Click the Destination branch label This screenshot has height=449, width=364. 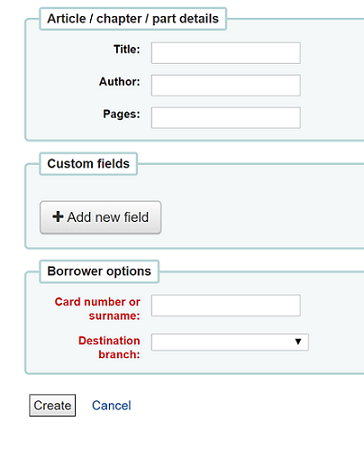coord(109,347)
